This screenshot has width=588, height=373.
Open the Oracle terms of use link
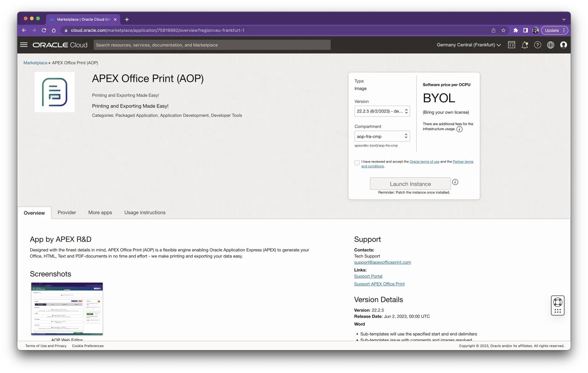pyautogui.click(x=424, y=162)
